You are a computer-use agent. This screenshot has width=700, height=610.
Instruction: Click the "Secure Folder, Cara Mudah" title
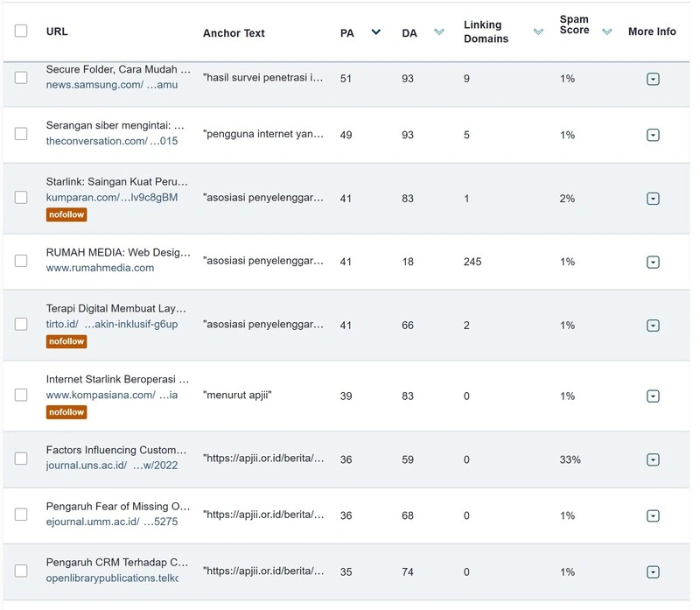(x=118, y=70)
